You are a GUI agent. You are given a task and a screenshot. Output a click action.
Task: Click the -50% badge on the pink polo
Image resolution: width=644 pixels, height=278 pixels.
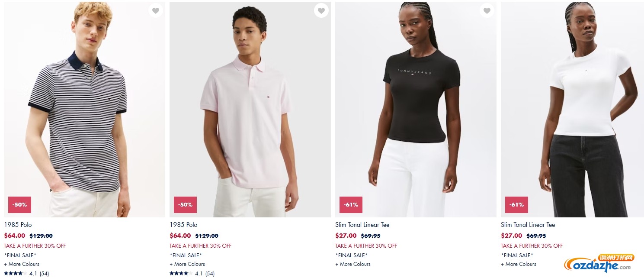tap(185, 205)
